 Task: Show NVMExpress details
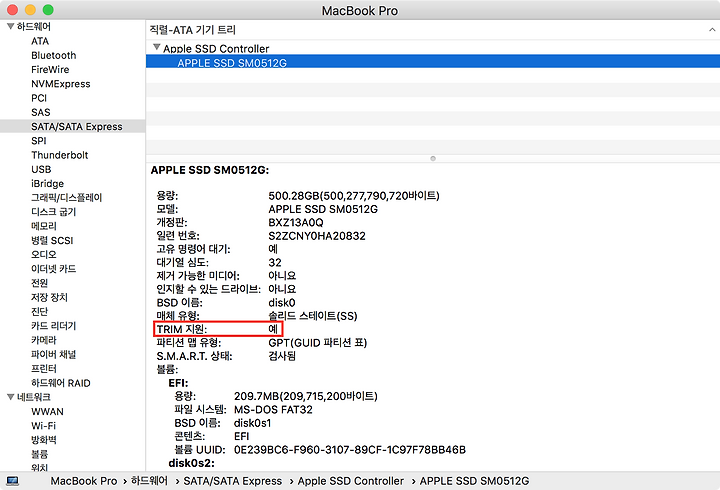pos(61,84)
